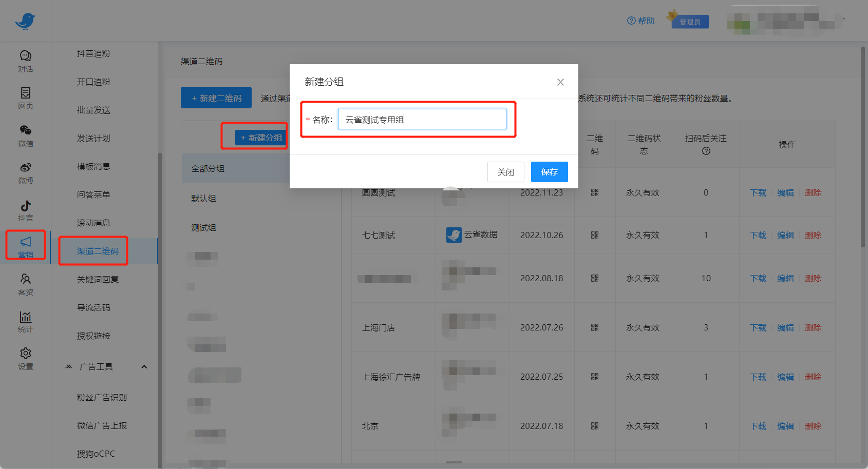Save the new group with 保存 button

tap(549, 172)
